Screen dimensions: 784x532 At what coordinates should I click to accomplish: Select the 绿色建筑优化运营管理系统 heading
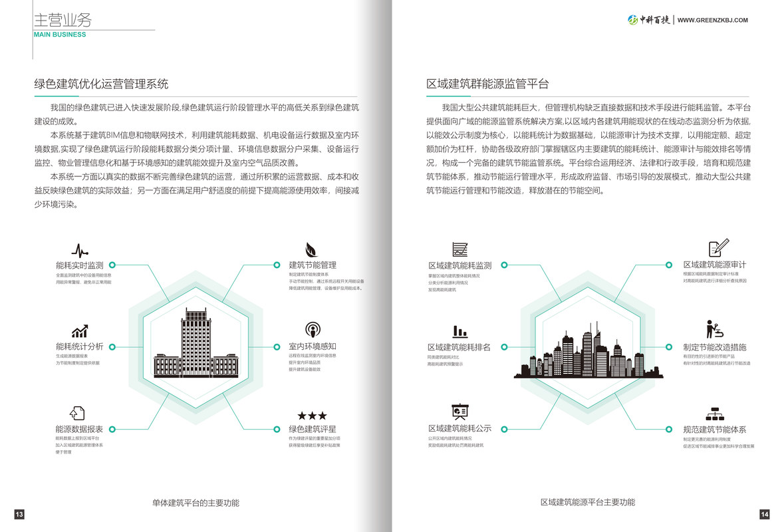tap(101, 84)
